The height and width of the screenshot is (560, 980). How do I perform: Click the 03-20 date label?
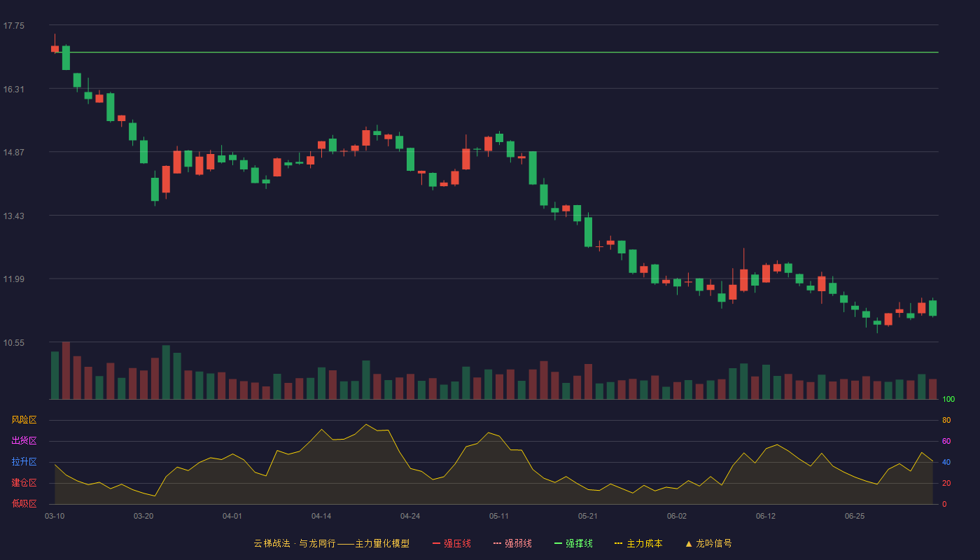pos(143,516)
